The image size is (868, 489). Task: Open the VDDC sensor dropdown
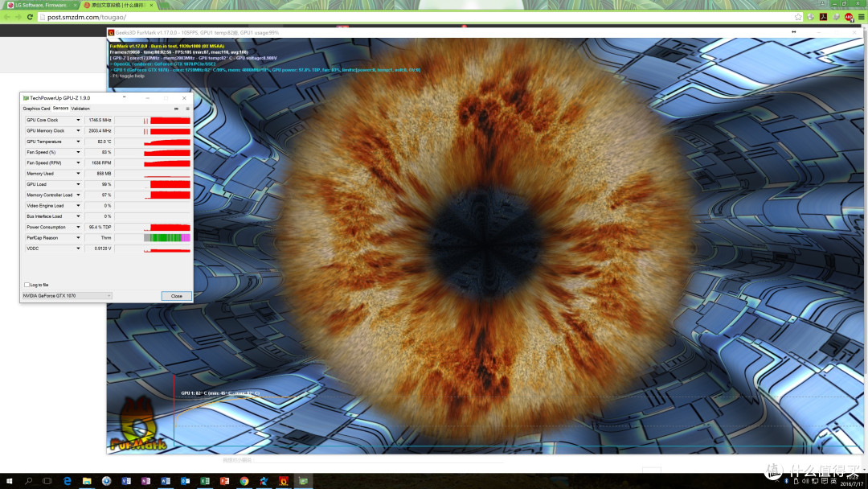78,249
